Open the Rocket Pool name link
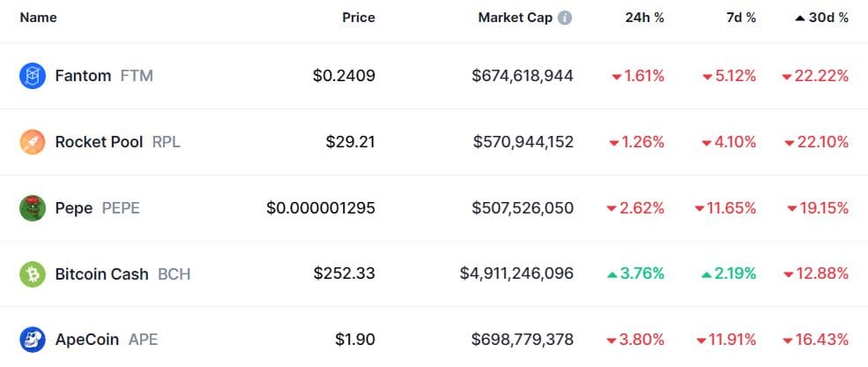Image resolution: width=868 pixels, height=367 pixels. [99, 142]
